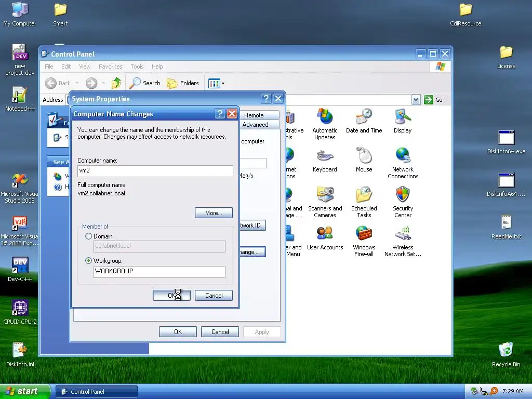Select the License folder on desktop
The width and height of the screenshot is (532, 399).
506,57
